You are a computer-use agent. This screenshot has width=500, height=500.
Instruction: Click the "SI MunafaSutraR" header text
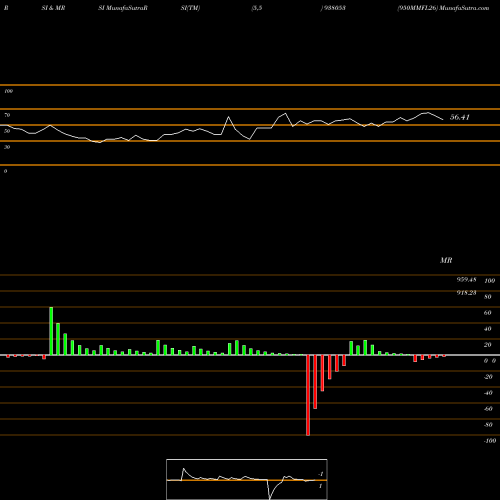(x=123, y=8)
